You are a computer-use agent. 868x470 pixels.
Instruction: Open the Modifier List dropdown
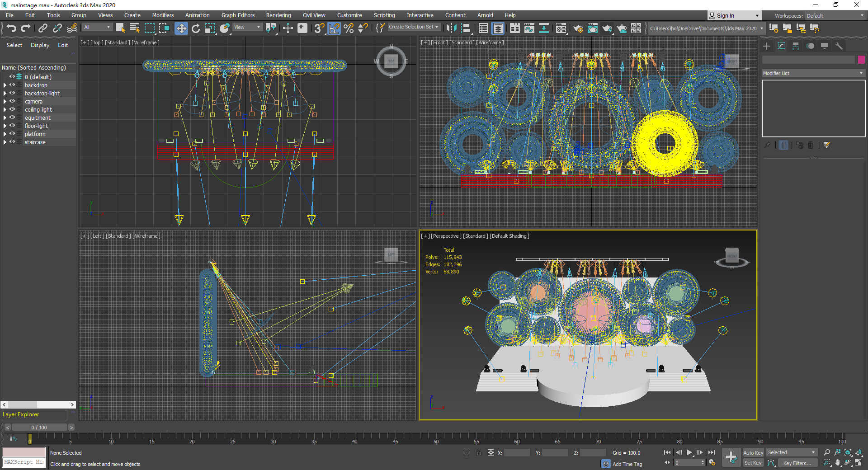coord(813,73)
